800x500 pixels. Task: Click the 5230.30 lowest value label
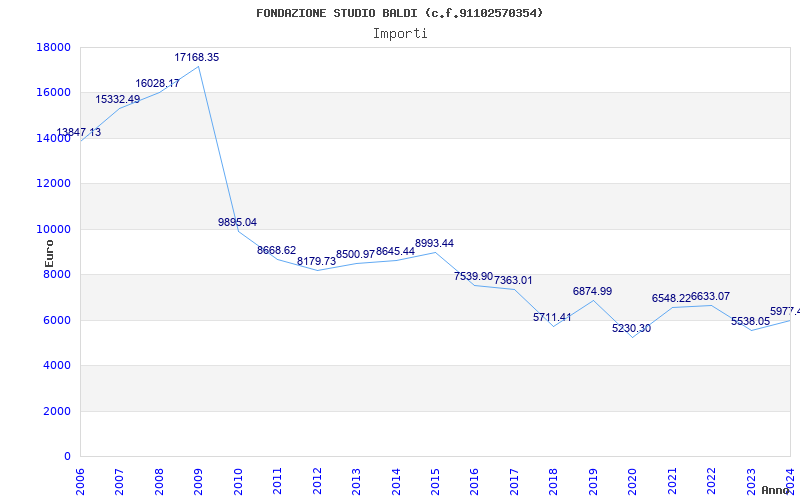(x=631, y=329)
